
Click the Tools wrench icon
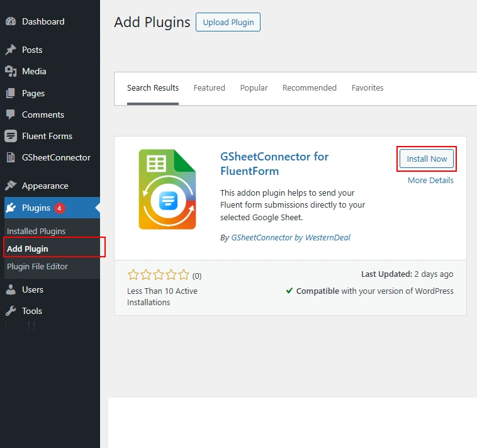pos(11,311)
